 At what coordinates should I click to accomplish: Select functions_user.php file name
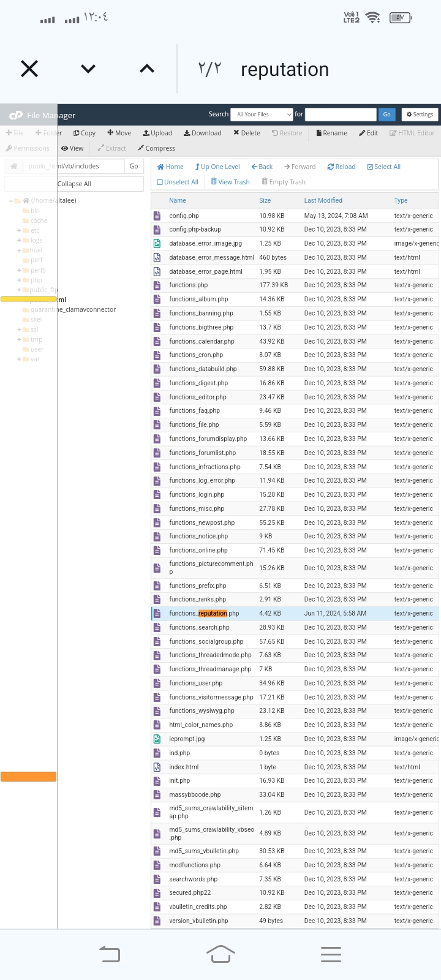click(x=196, y=683)
